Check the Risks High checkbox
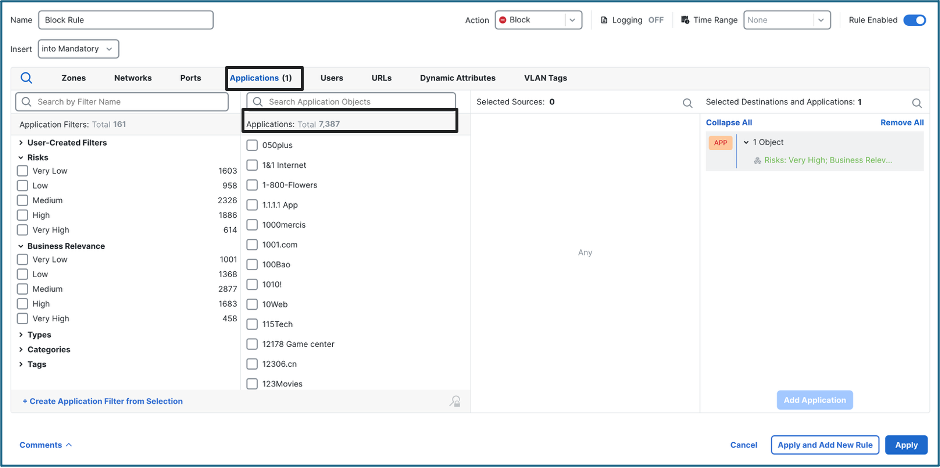The height and width of the screenshot is (468, 940). [x=22, y=215]
